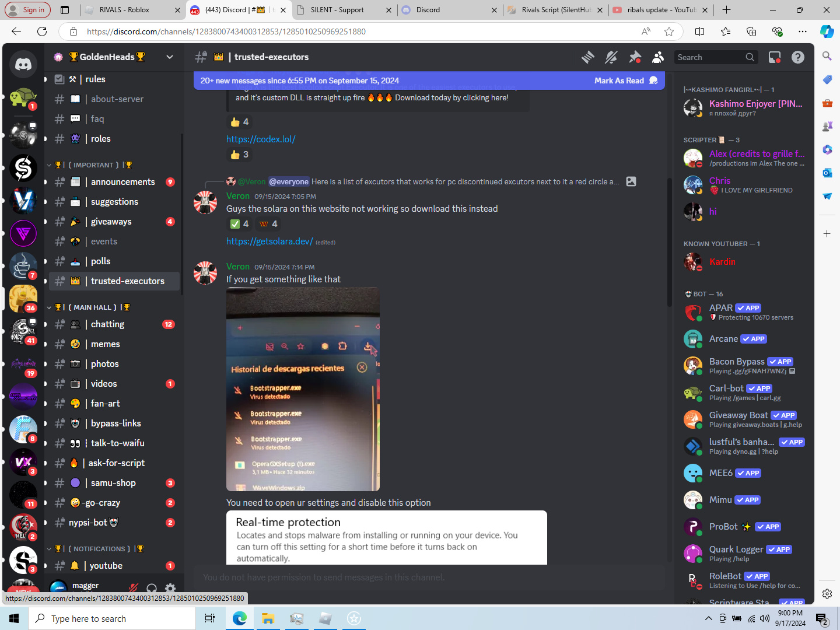Open the ask-for-script channel
This screenshot has height=630, width=840.
click(114, 463)
